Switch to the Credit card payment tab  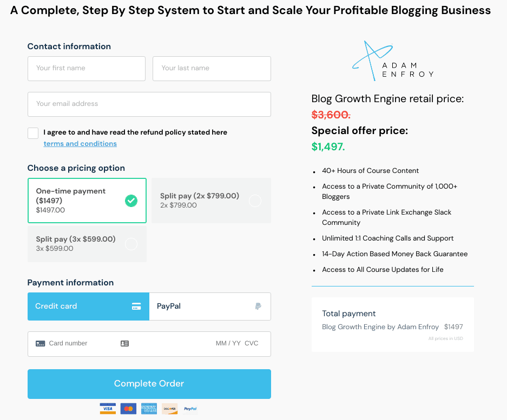click(x=88, y=306)
